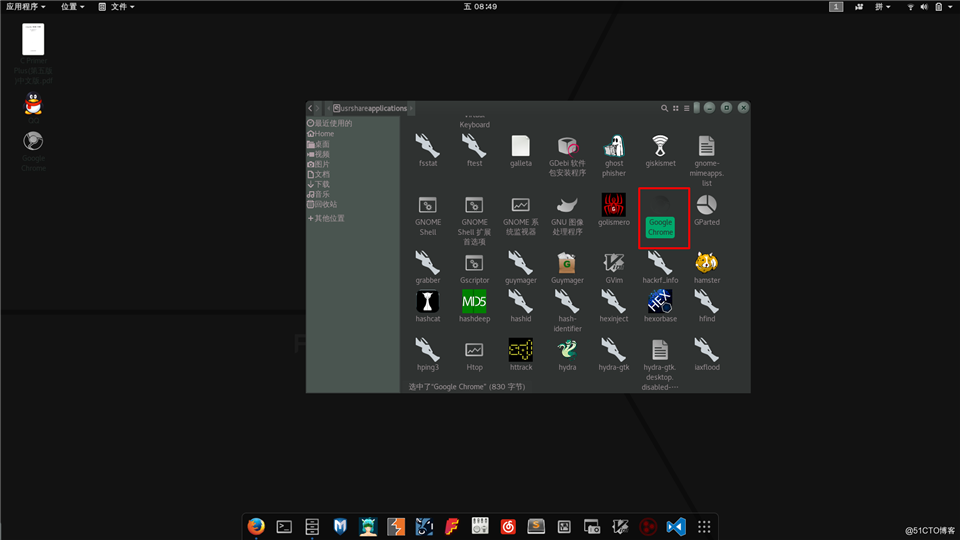The height and width of the screenshot is (540, 960).
Task: Select the Guymager icon with capital G
Action: [x=567, y=263]
